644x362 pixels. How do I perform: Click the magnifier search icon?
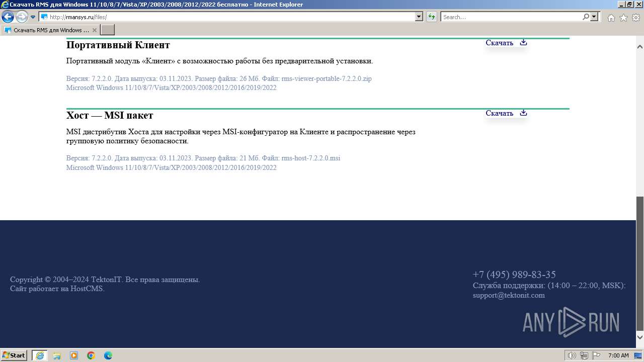(x=586, y=17)
